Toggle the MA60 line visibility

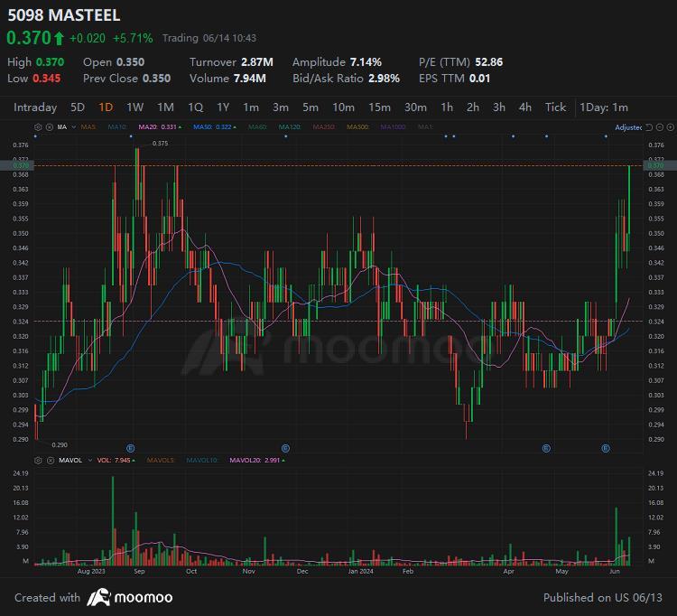pyautogui.click(x=258, y=127)
